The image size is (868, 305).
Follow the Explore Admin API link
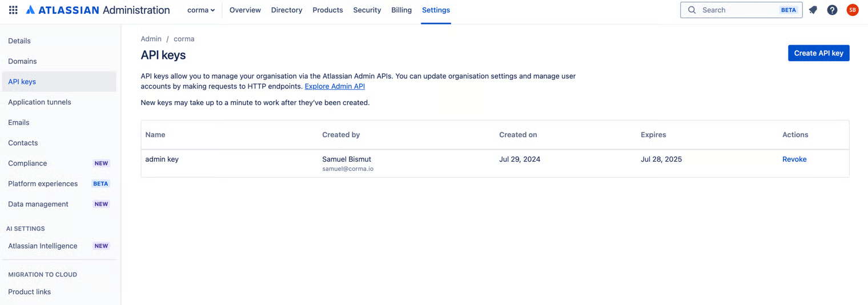point(335,86)
